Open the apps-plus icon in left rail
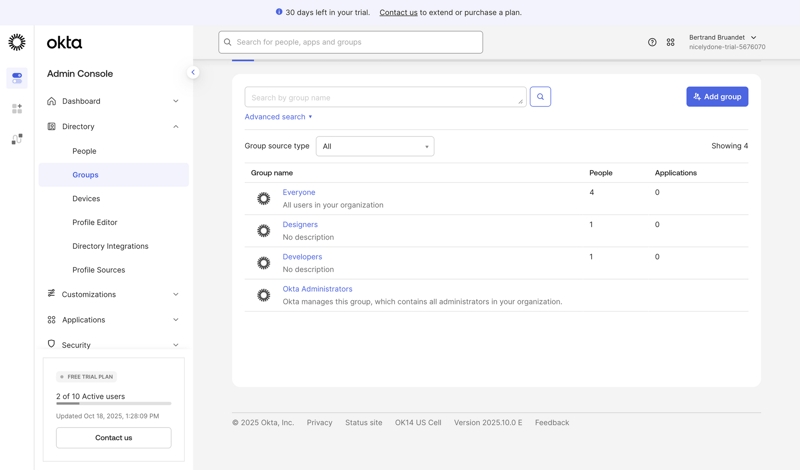 tap(17, 109)
